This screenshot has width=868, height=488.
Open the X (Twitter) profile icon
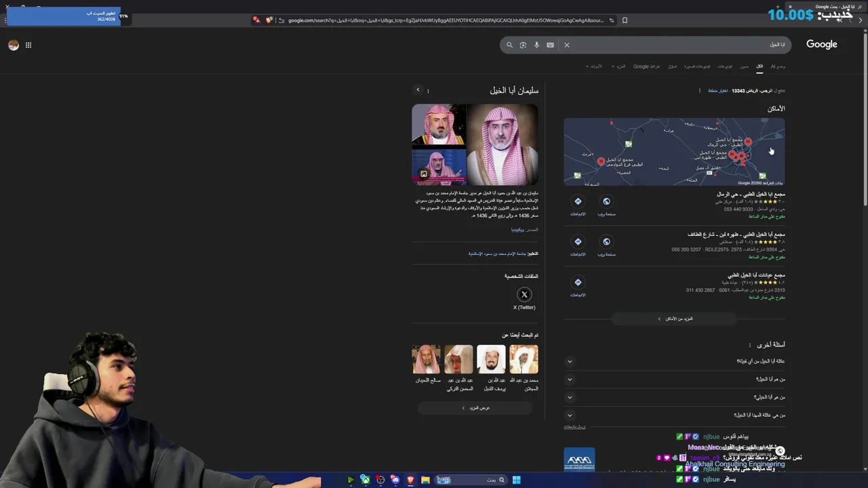tap(524, 295)
